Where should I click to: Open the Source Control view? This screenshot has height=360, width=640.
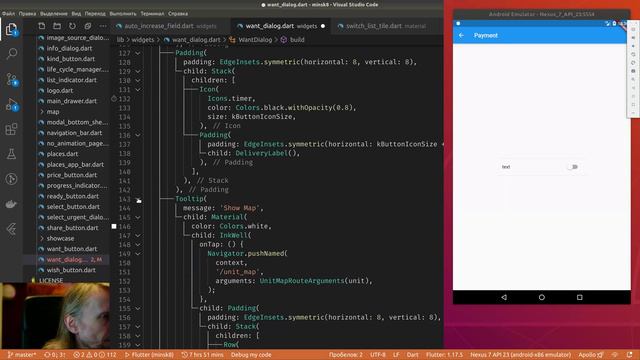point(11,79)
